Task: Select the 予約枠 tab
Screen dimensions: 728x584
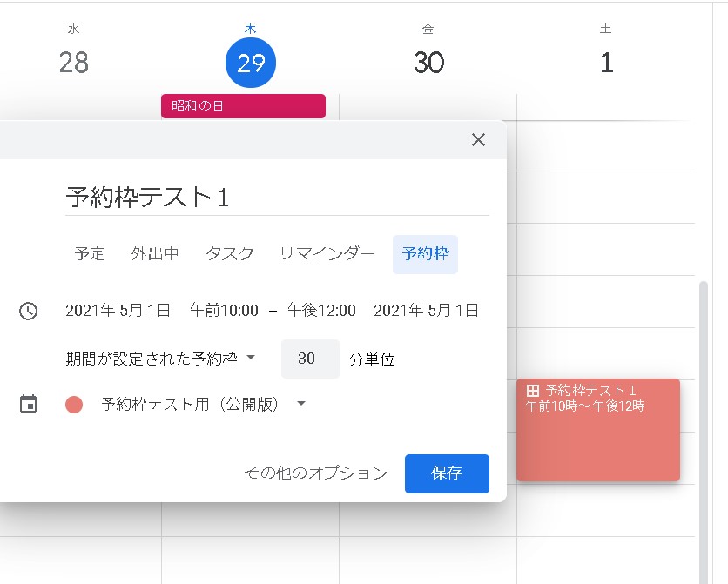Action: (x=425, y=254)
